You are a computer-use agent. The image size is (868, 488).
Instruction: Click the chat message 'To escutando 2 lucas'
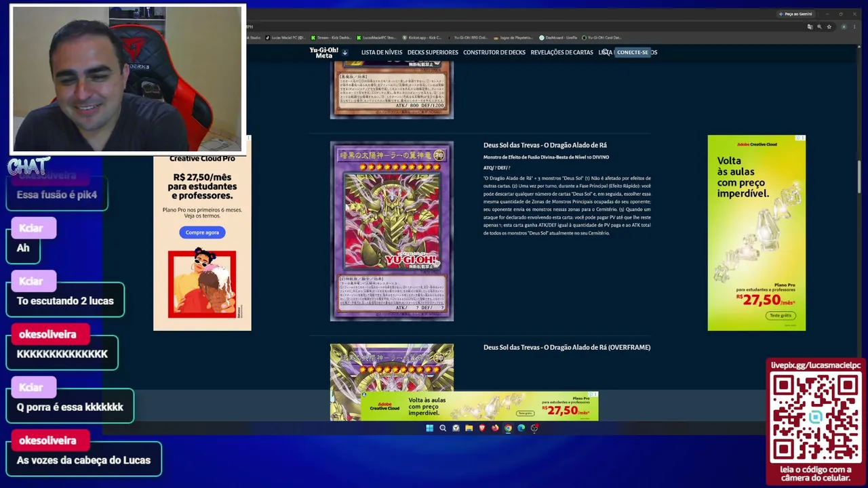65,301
